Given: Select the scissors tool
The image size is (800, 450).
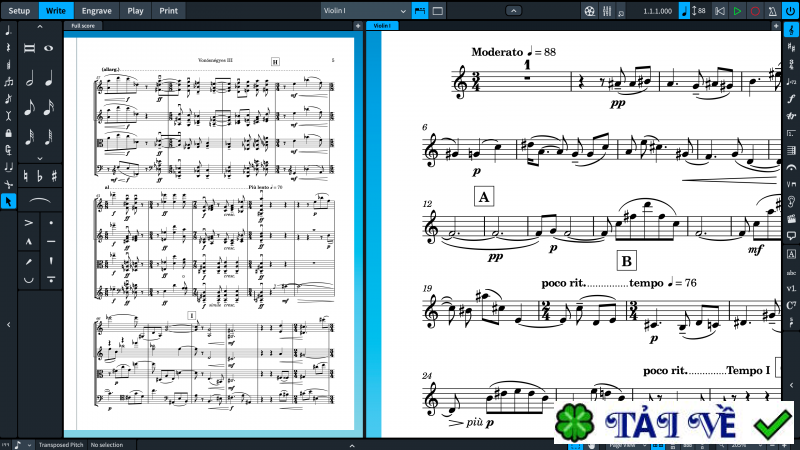Looking at the screenshot, I should coord(8,184).
